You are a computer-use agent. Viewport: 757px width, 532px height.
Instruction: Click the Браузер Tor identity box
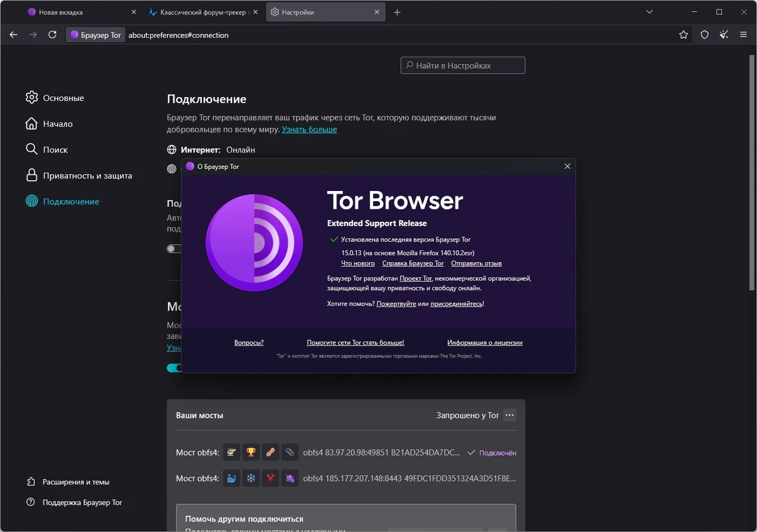coord(95,35)
